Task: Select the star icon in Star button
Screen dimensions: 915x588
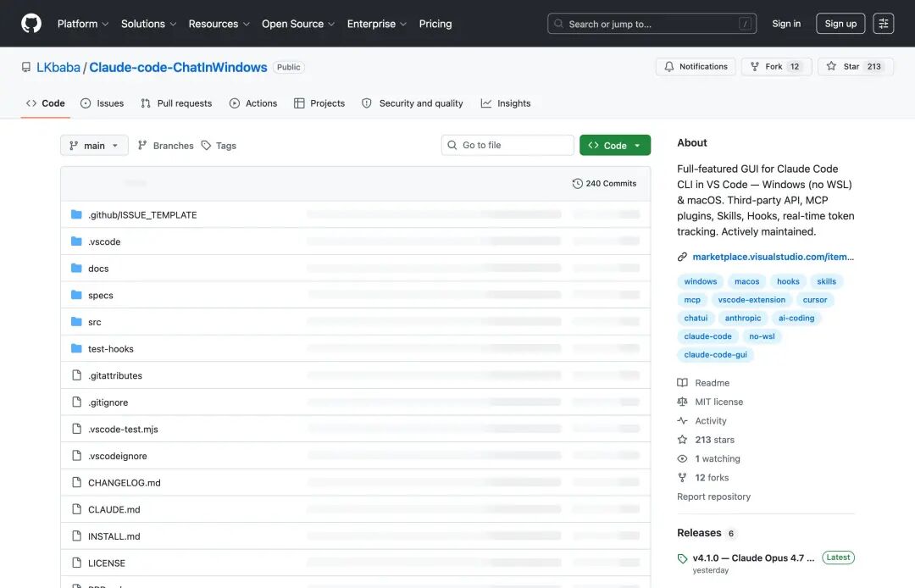Action: click(x=831, y=66)
